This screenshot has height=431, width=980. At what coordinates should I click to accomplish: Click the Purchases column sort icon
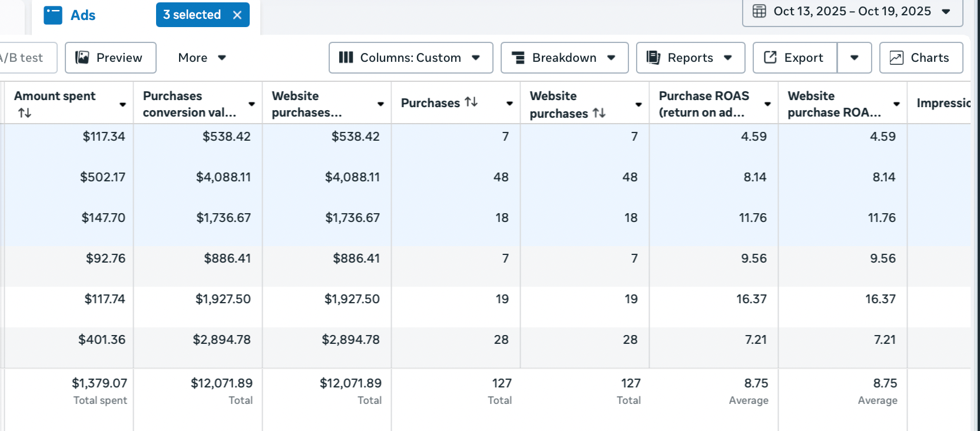click(x=471, y=102)
